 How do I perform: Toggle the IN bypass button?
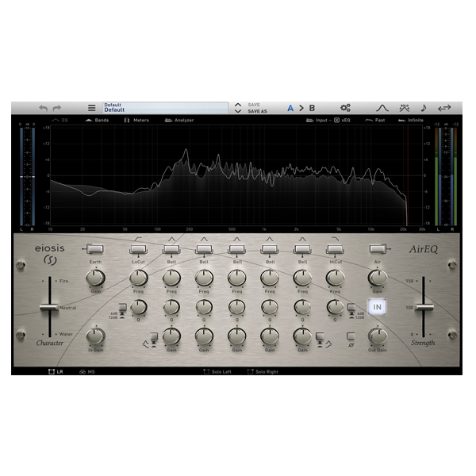tap(378, 306)
